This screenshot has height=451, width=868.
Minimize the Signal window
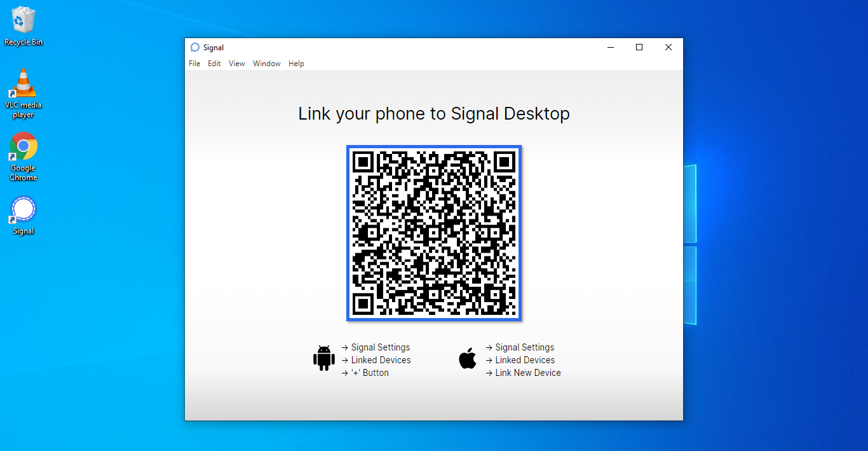[611, 47]
